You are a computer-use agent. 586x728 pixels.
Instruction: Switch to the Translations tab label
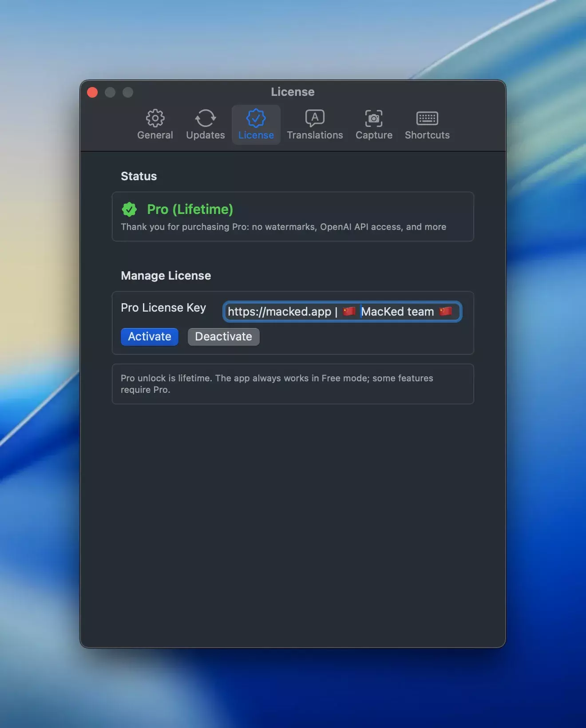315,135
